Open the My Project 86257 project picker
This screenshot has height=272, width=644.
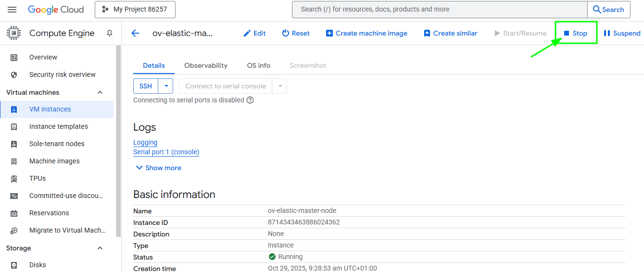[x=135, y=10]
